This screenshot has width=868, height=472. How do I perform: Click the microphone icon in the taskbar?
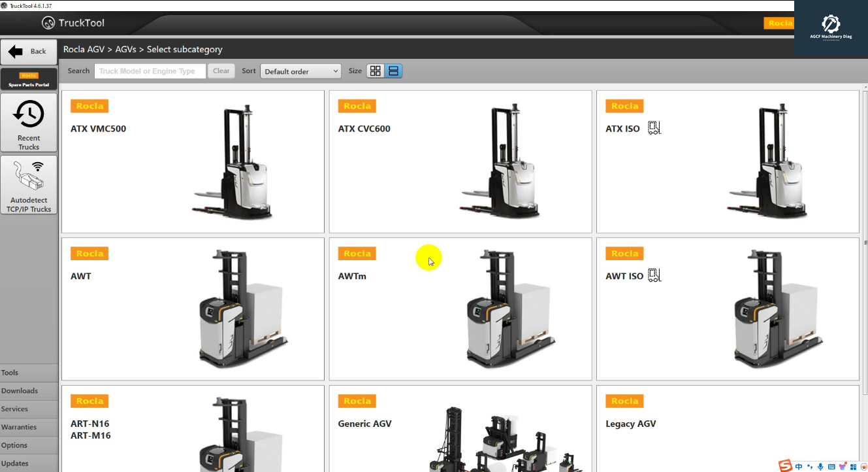[x=819, y=465]
